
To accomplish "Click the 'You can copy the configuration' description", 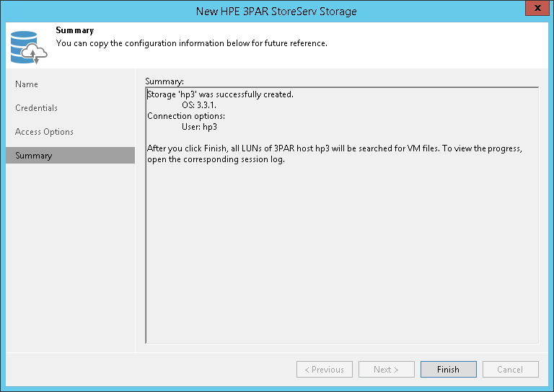I will click(x=191, y=43).
